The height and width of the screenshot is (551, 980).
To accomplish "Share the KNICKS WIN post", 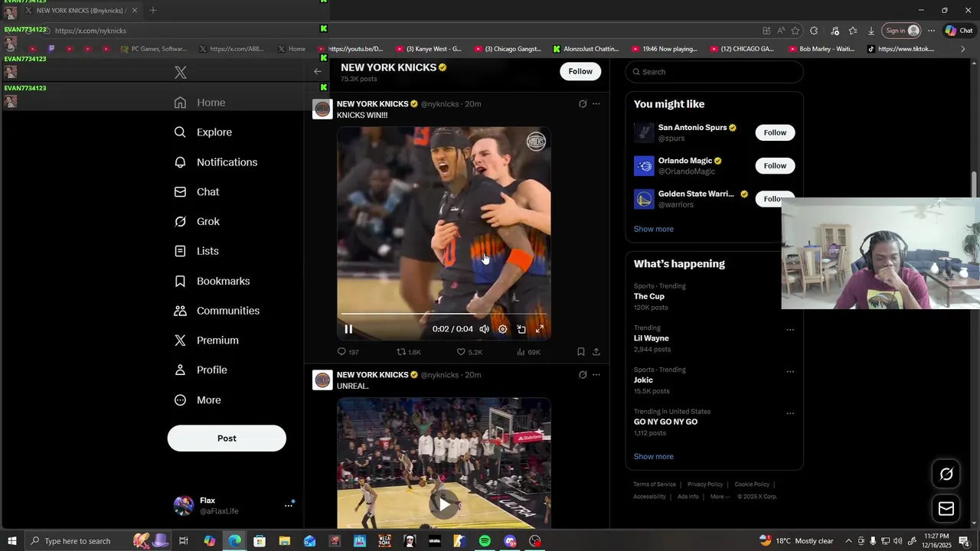I will point(596,352).
